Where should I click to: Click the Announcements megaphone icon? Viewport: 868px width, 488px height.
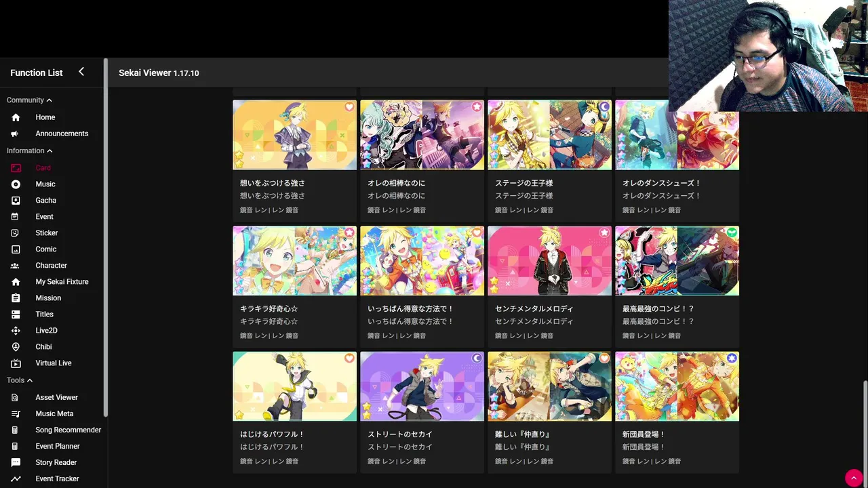pos(16,134)
